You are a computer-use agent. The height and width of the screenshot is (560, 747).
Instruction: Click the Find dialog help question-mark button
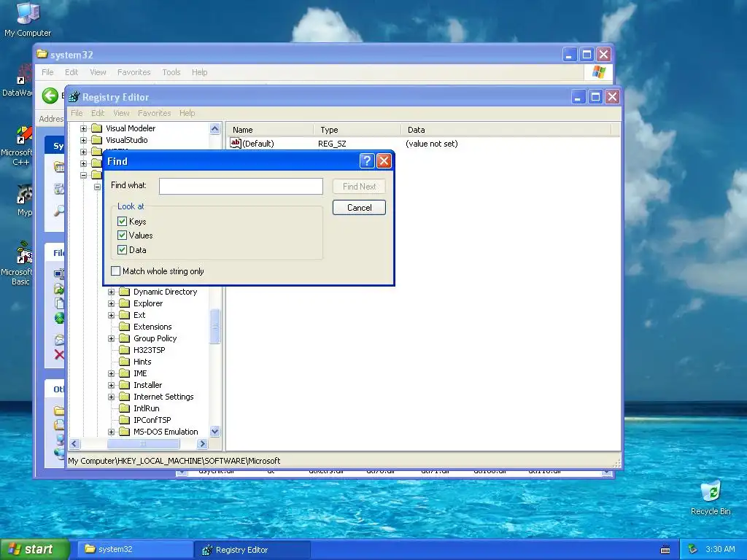[366, 161]
